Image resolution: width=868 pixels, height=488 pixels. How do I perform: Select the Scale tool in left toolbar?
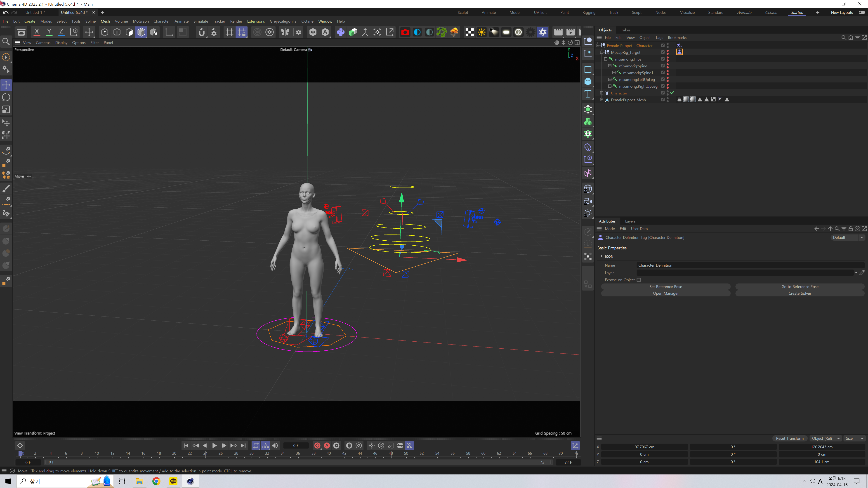(6, 110)
